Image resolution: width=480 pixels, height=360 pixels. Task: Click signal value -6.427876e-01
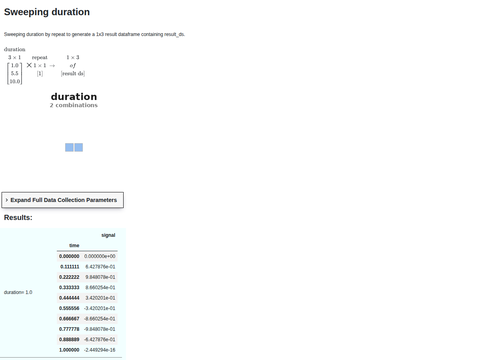click(x=100, y=339)
